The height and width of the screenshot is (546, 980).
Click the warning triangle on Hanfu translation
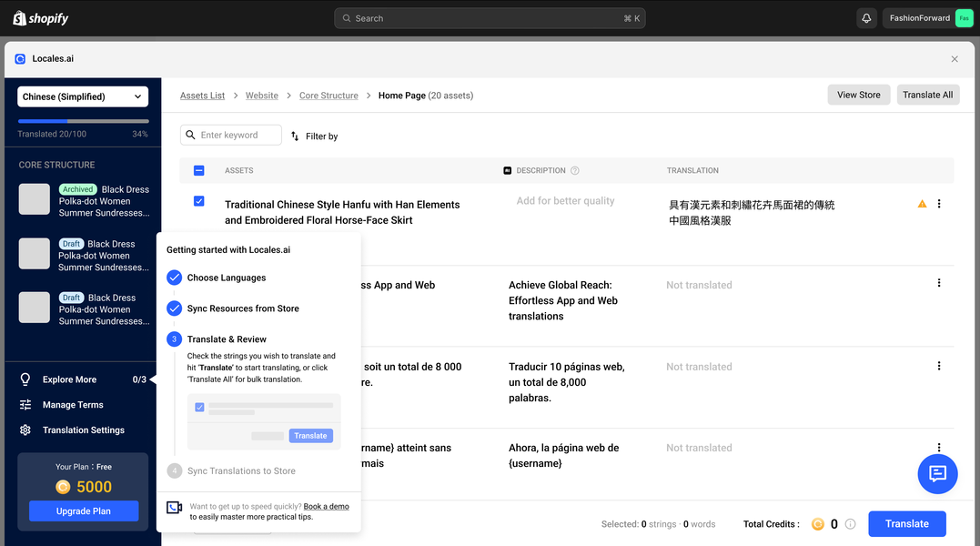tap(922, 204)
